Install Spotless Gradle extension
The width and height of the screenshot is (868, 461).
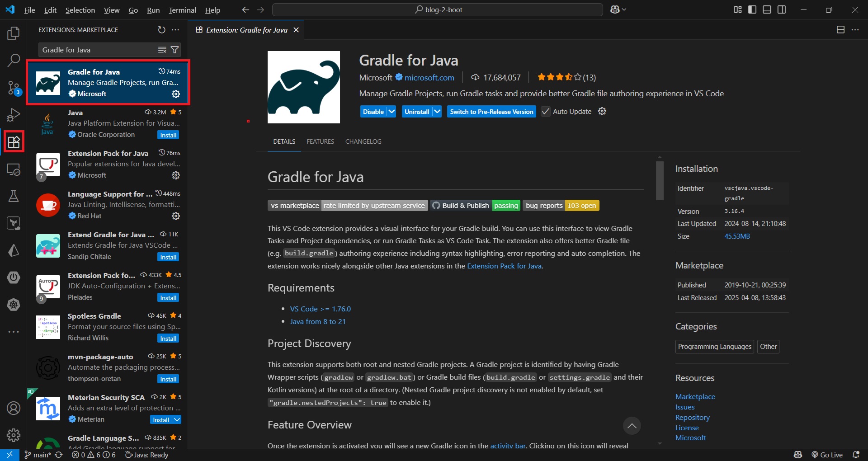[168, 339]
